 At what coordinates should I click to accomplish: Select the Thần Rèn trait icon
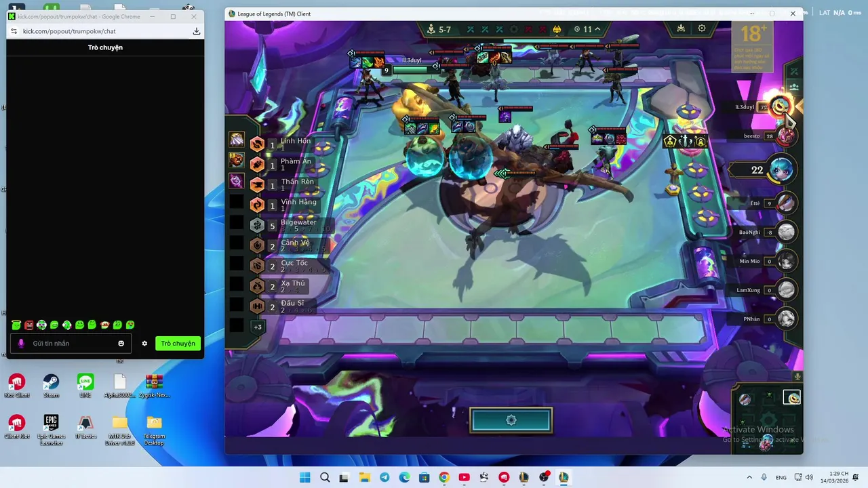pos(257,185)
